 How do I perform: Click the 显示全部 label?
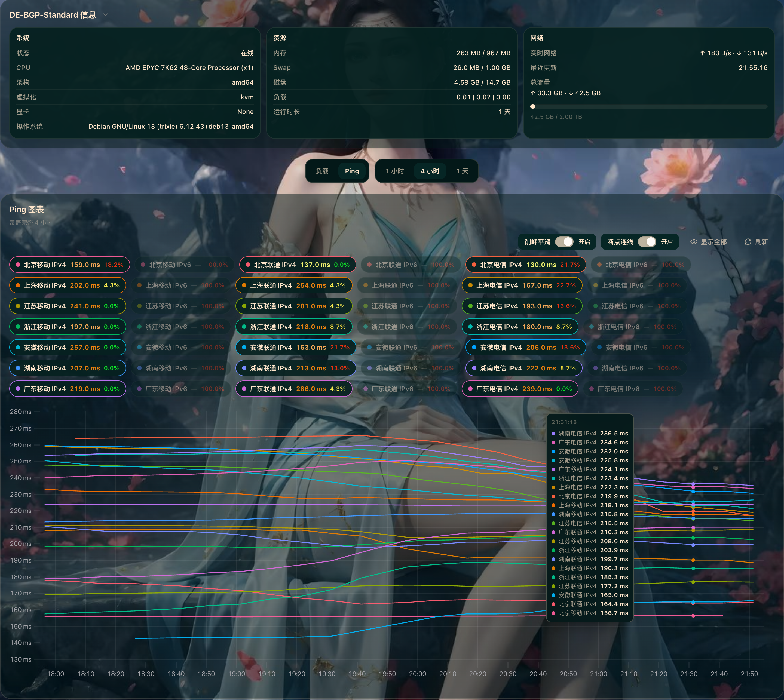(x=713, y=241)
